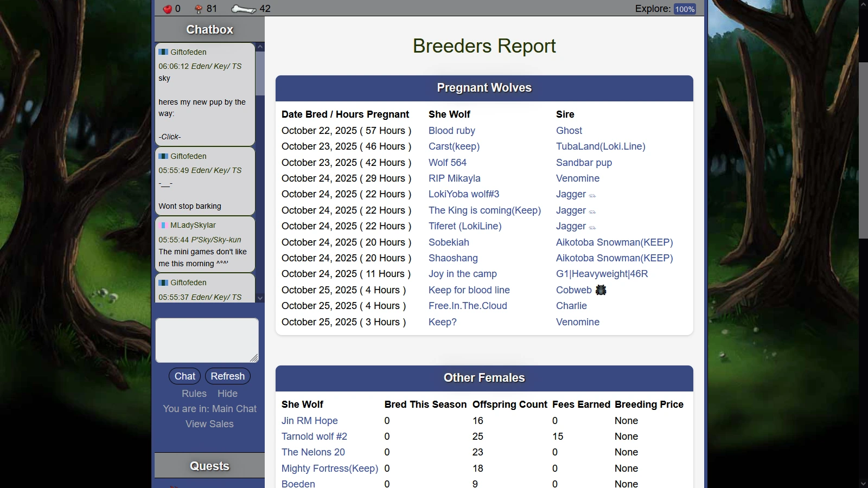868x488 pixels.
Task: Hide the chatbox panel
Action: [227, 394]
